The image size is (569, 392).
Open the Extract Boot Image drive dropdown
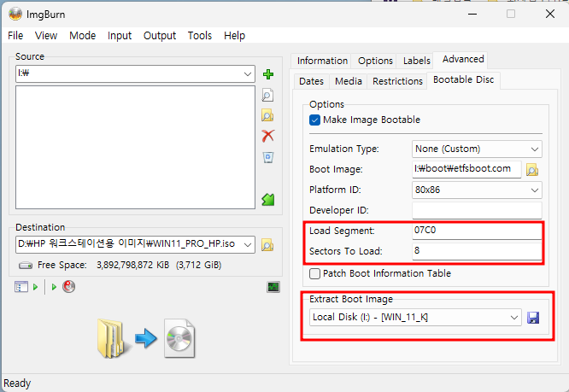[513, 318]
